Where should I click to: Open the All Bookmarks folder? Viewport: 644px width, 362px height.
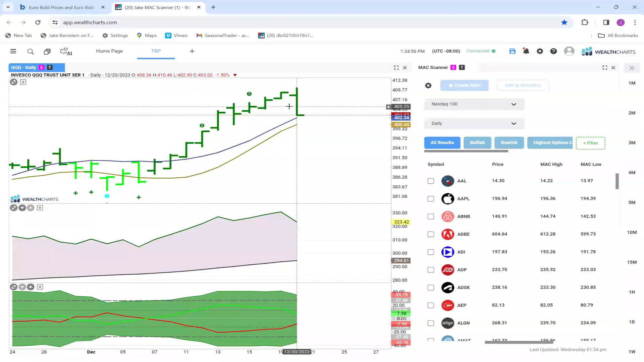tap(618, 36)
